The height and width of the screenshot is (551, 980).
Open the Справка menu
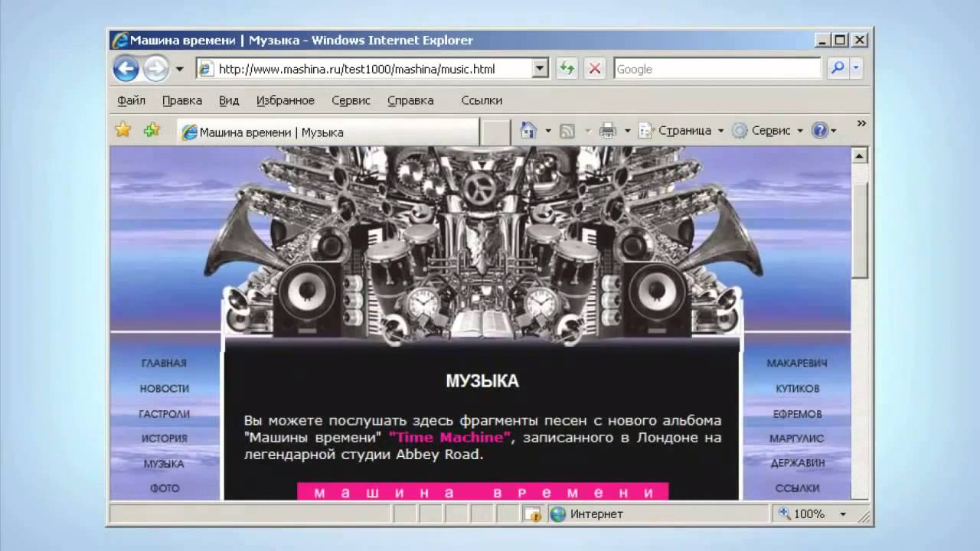point(410,100)
